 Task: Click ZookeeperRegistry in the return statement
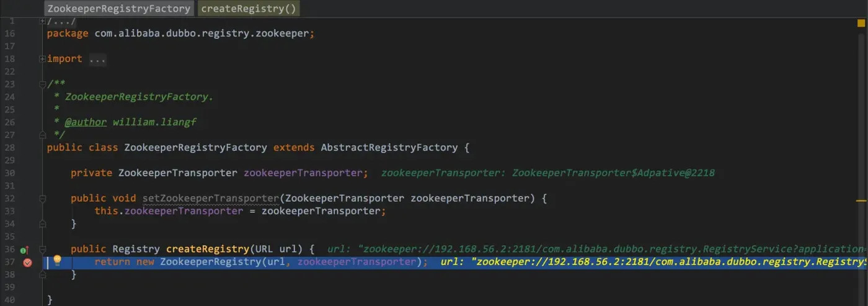click(211, 262)
